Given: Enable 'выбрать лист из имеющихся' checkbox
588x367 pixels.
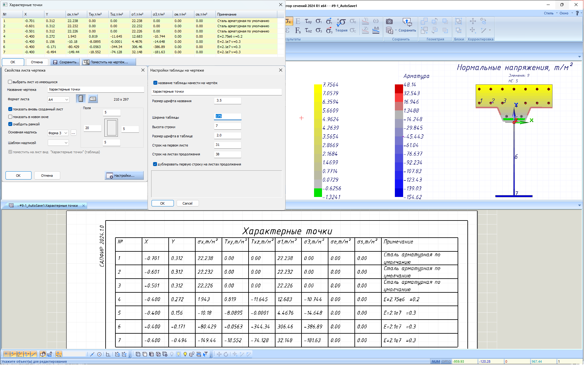Looking at the screenshot, I should (x=10, y=82).
